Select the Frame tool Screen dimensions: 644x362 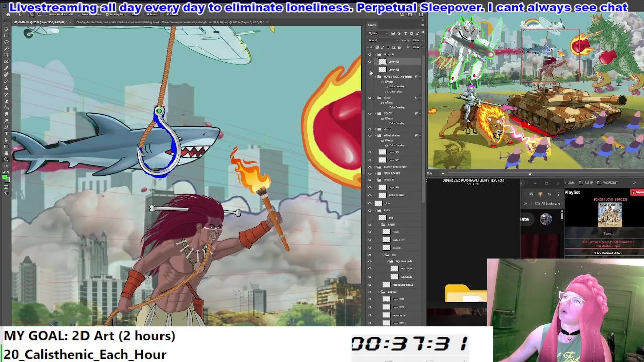[6, 61]
